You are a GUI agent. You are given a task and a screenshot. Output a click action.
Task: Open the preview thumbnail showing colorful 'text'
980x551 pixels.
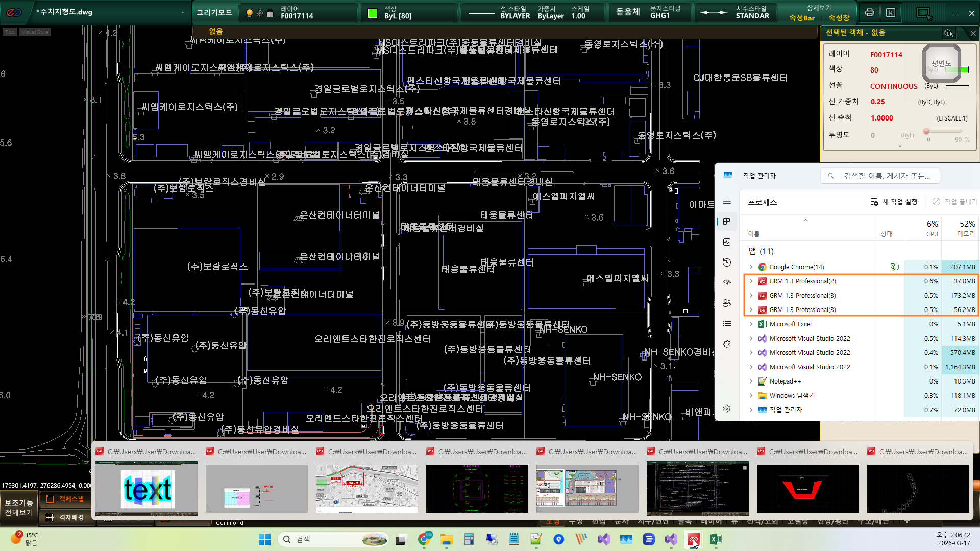[x=146, y=489]
